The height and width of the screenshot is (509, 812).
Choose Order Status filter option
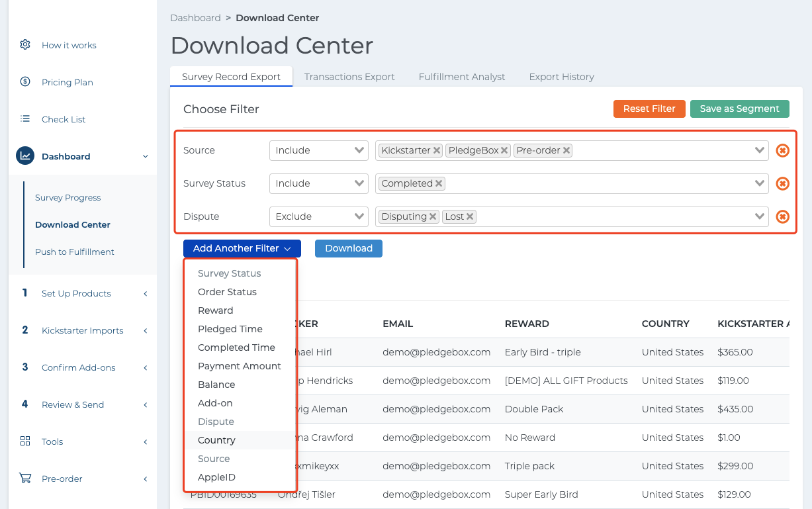click(x=227, y=292)
